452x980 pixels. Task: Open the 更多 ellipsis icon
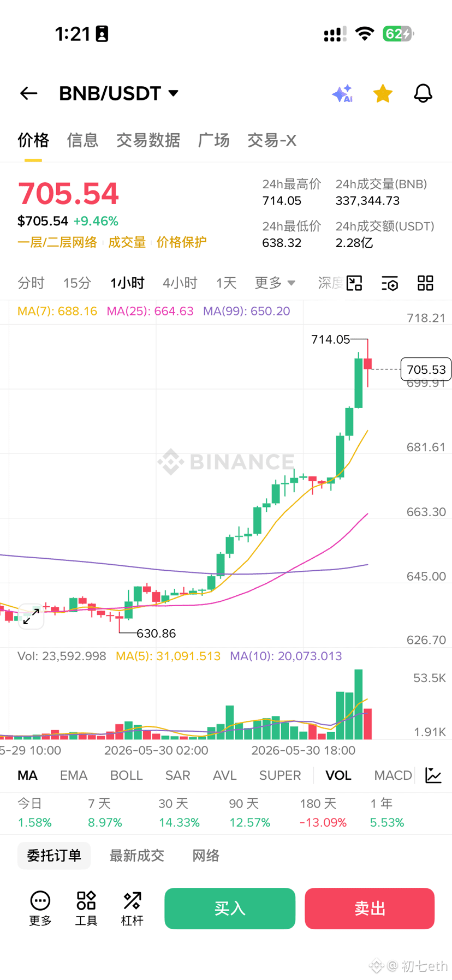(x=40, y=908)
